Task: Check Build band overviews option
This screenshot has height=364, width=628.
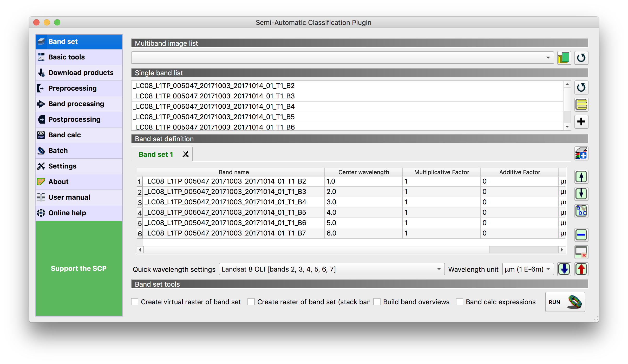Action: (377, 302)
